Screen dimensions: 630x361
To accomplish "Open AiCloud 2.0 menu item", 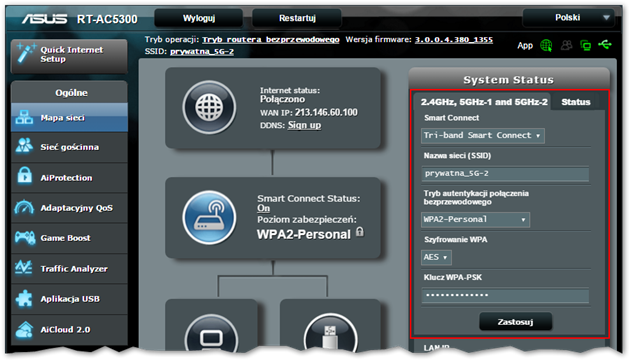I will tap(70, 330).
